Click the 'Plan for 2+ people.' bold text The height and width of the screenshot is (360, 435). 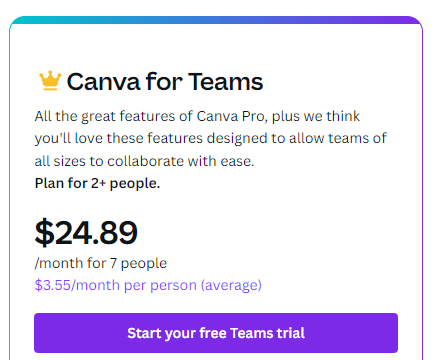tap(97, 183)
